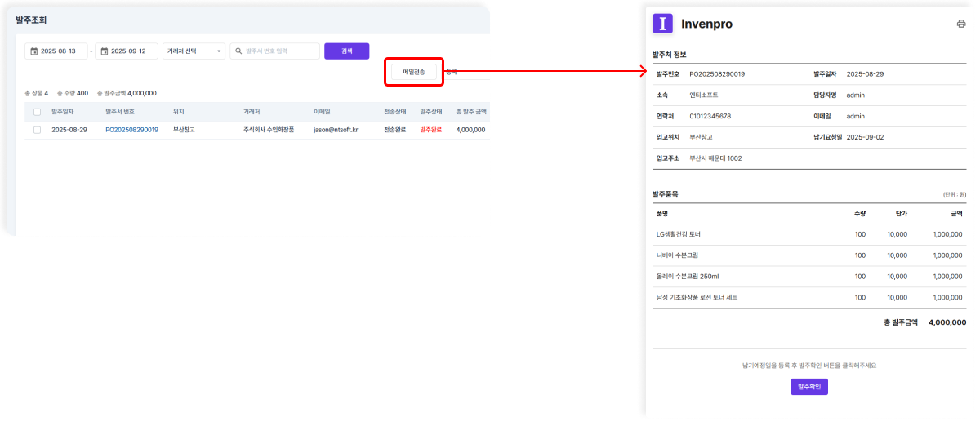Expand the 거래처 선택 dropdown
The image size is (980, 426).
click(194, 51)
